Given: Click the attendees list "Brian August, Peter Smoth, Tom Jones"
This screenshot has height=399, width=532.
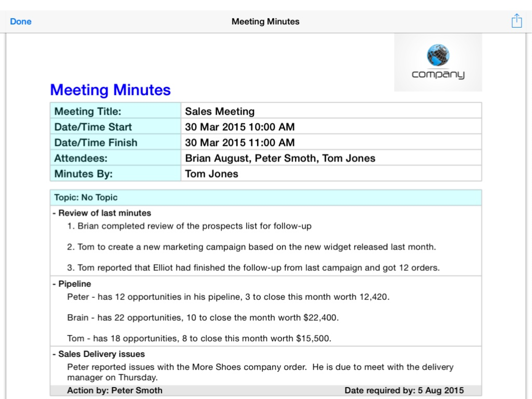Looking at the screenshot, I should pos(280,158).
